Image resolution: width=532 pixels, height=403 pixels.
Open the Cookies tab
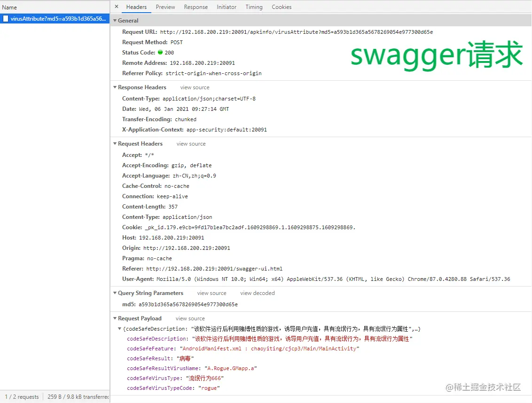282,7
